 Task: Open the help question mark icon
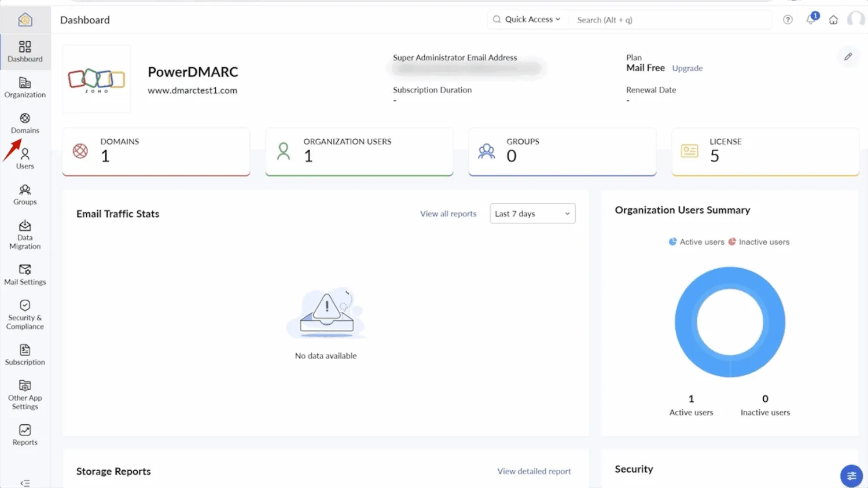[788, 20]
